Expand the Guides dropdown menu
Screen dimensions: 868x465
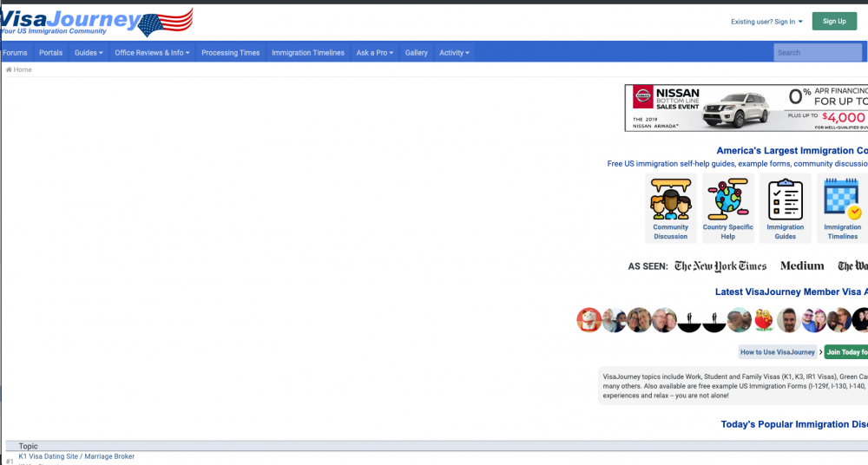89,53
